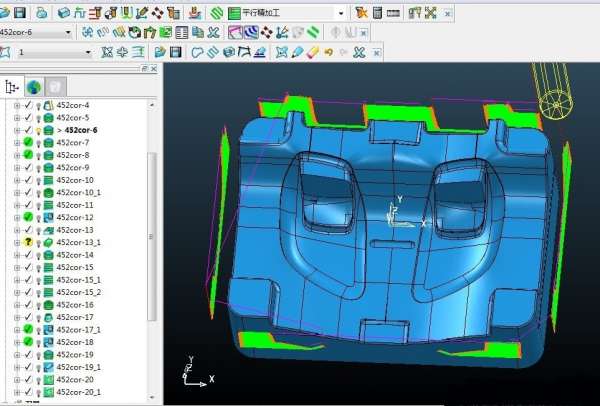Toggle the checkmark on 452cor-4
Screen dimensions: 600x406
click(28, 105)
